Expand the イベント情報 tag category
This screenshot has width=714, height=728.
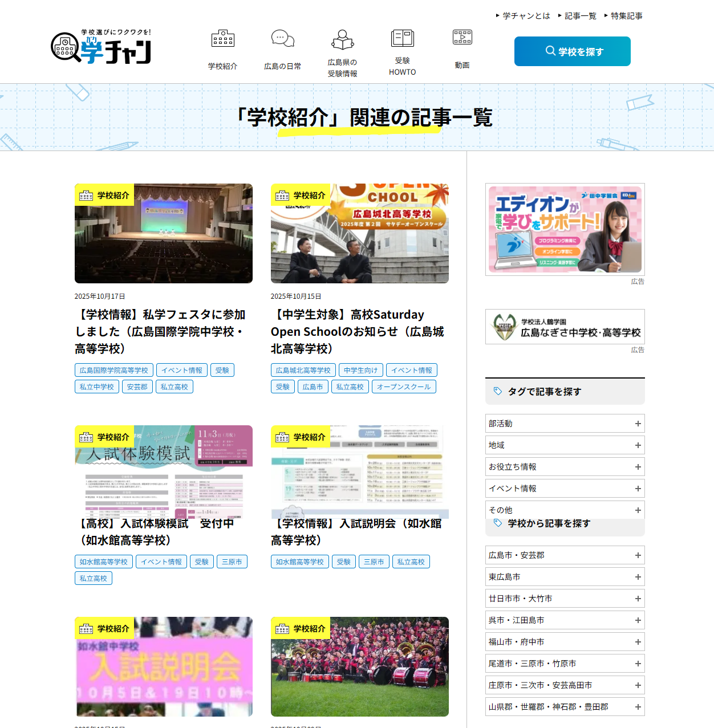(x=565, y=489)
